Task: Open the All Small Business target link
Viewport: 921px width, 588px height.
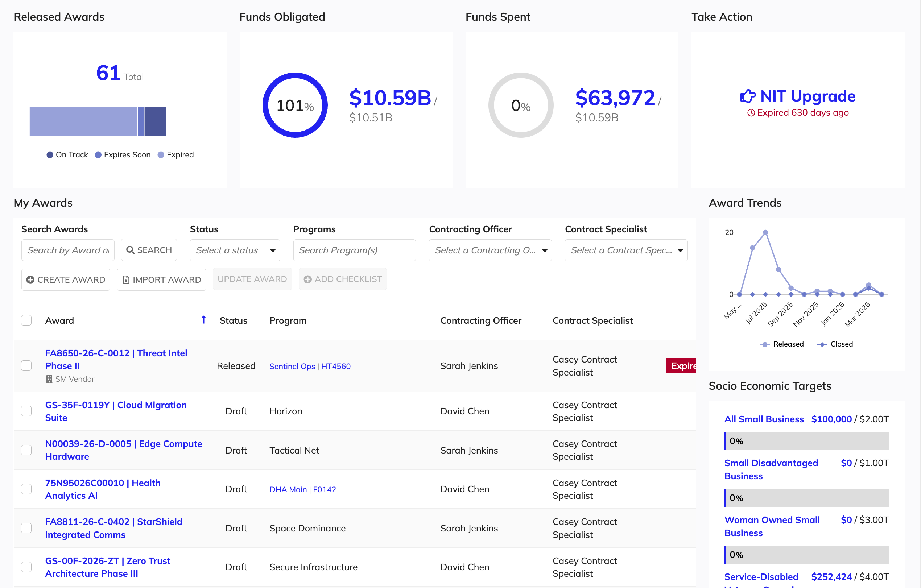Action: (x=764, y=419)
